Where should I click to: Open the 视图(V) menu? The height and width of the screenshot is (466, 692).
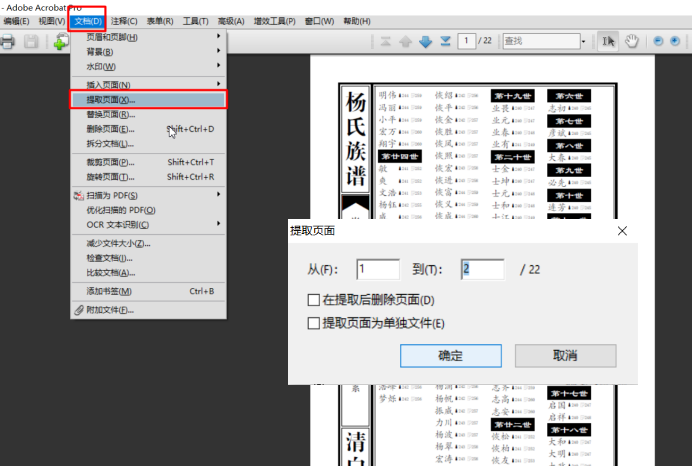point(52,21)
